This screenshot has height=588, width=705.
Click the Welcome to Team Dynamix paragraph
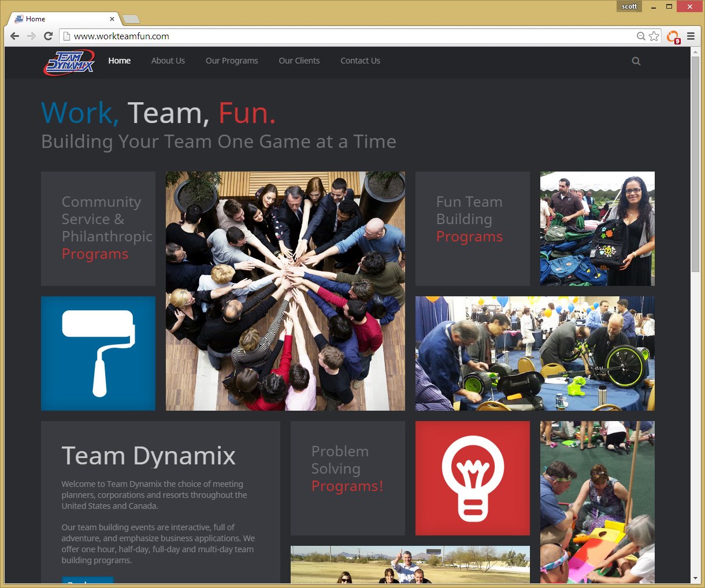click(155, 495)
